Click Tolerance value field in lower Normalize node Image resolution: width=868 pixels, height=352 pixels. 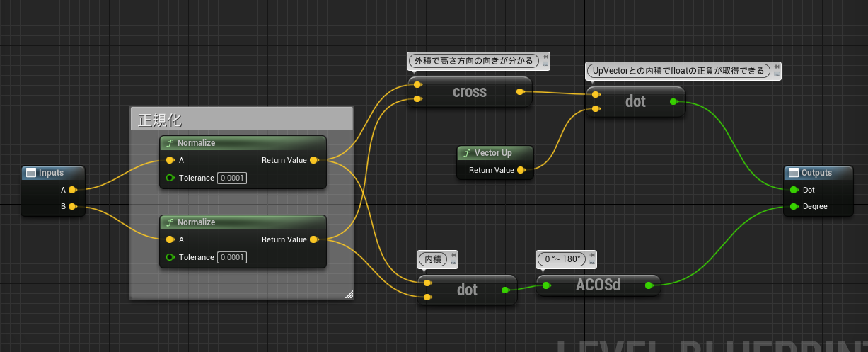click(x=232, y=257)
